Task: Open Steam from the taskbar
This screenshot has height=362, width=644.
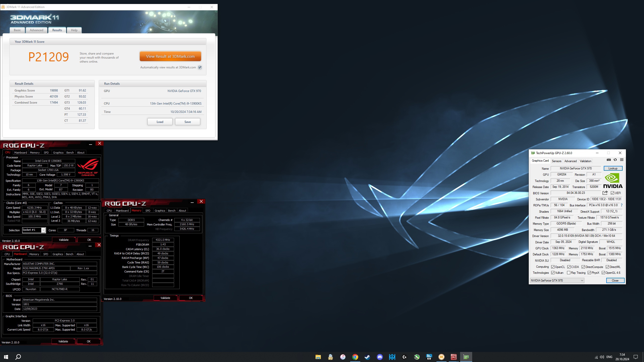Action: [x=367, y=357]
